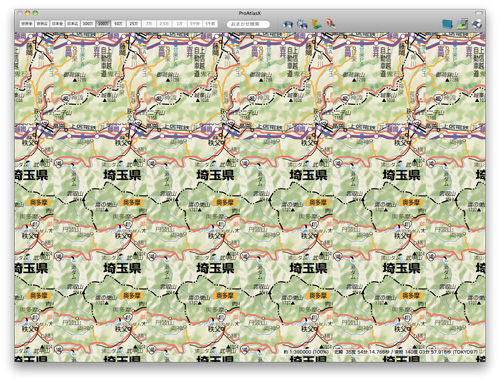Switch scale to 世界広
500x382 pixels.
click(42, 24)
